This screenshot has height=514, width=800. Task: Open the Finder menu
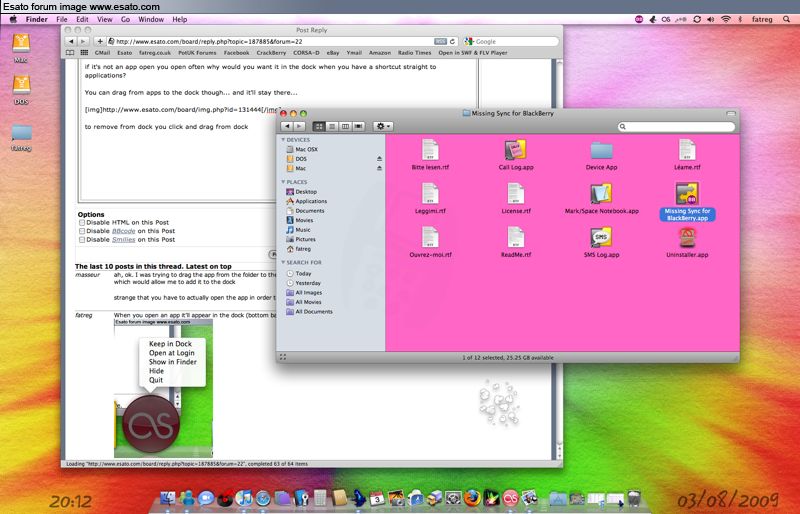[37, 19]
